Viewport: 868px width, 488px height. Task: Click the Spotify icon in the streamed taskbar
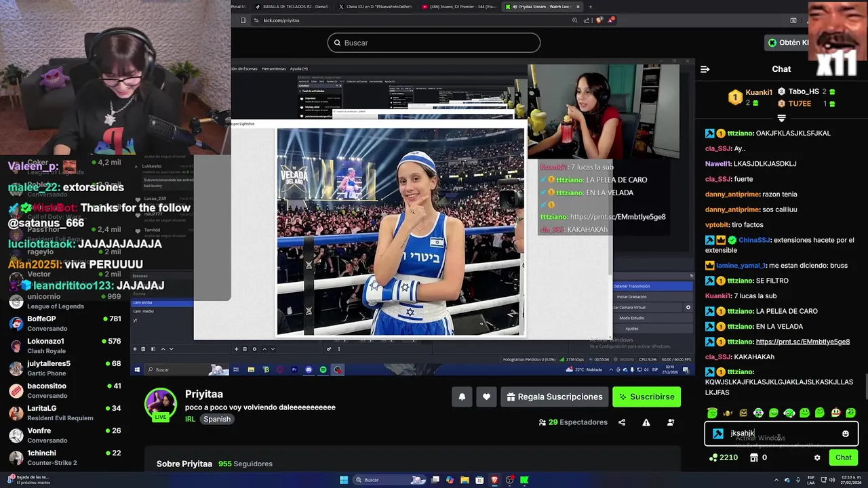tap(323, 369)
